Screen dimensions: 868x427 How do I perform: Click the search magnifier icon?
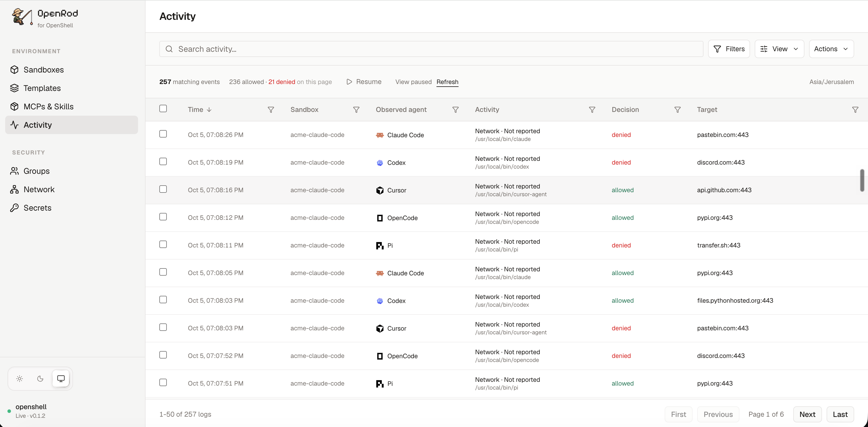(169, 49)
